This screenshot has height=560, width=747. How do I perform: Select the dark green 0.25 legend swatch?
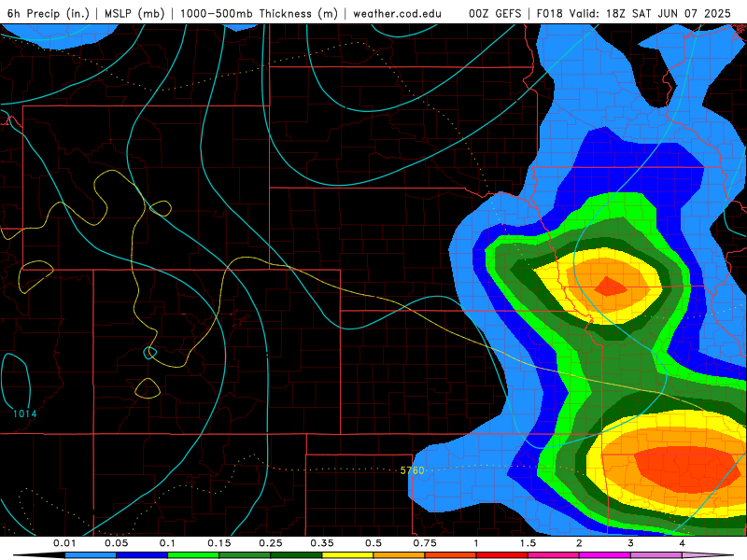(x=296, y=555)
